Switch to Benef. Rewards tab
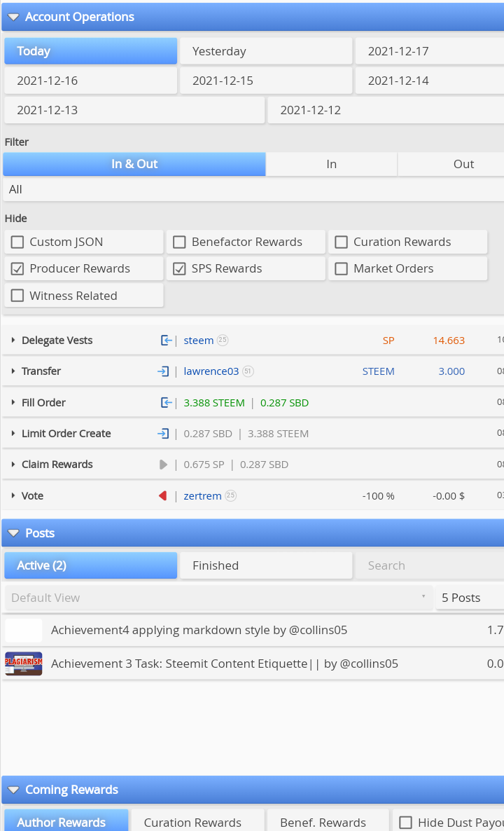 pos(328,820)
